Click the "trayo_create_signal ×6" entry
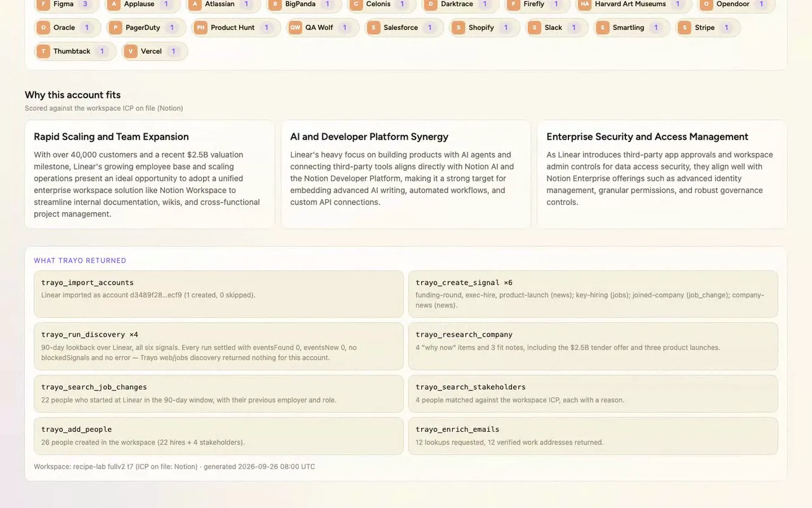 pos(593,294)
